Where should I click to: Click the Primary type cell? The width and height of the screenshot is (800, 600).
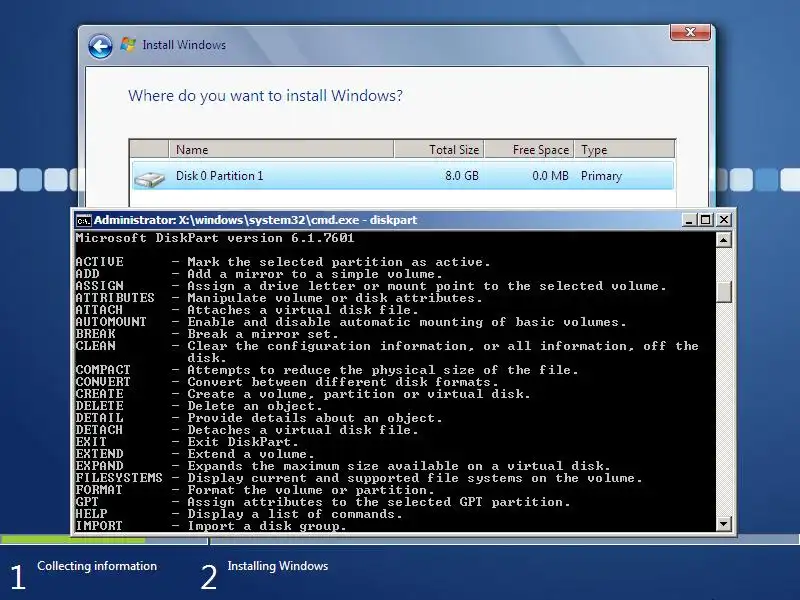(x=602, y=176)
